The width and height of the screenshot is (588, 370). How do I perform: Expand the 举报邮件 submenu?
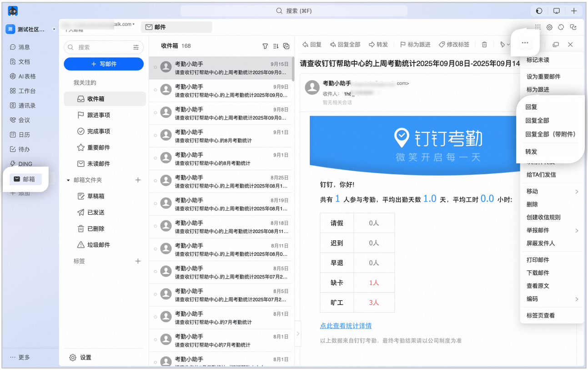click(577, 231)
